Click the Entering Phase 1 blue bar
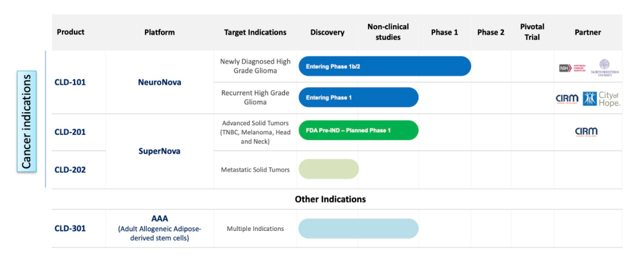The height and width of the screenshot is (256, 644). pyautogui.click(x=358, y=97)
